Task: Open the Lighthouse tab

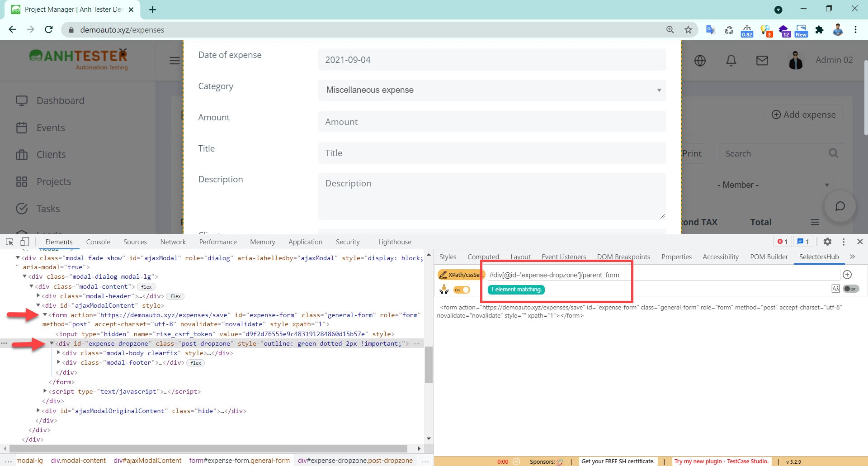Action: pyautogui.click(x=395, y=242)
